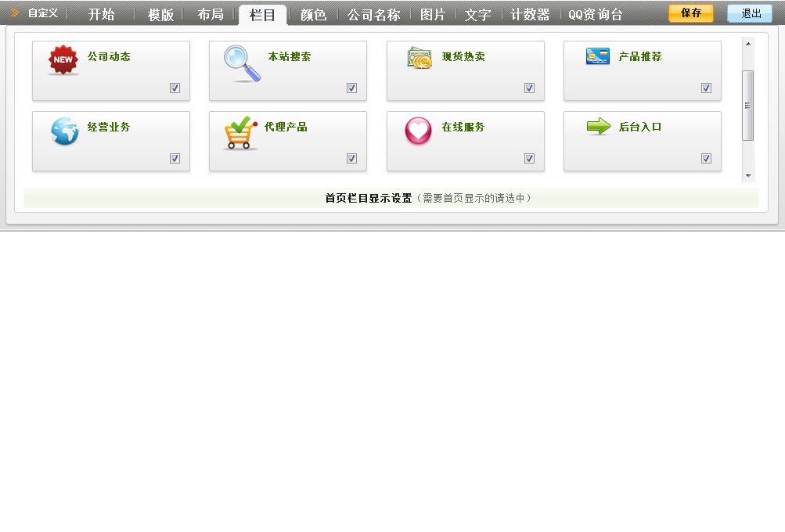Click the pink heart icon for 在线服务

[418, 131]
